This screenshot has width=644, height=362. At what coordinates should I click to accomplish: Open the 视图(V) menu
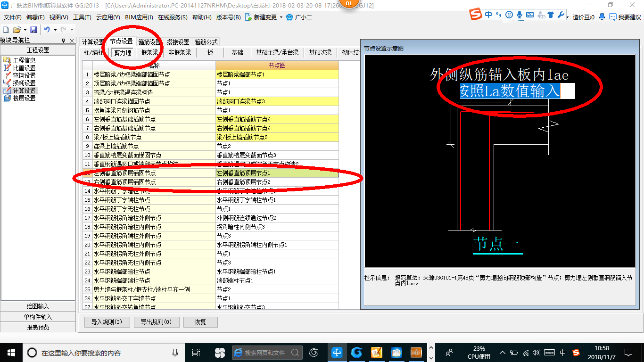[x=59, y=17]
